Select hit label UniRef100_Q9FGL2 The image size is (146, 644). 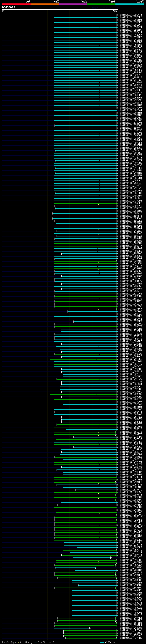click(131, 359)
